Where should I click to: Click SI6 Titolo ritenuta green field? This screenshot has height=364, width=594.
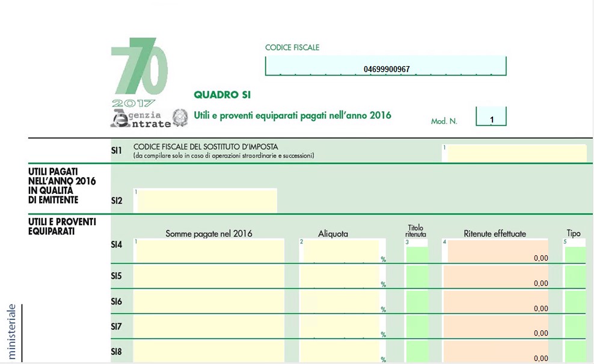click(x=417, y=301)
